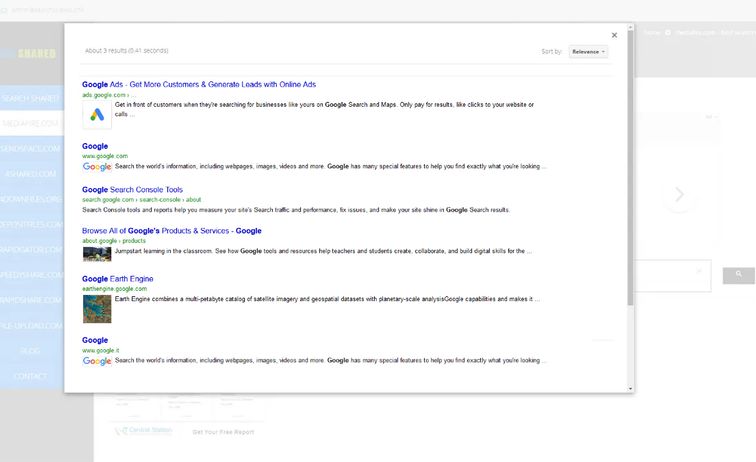Select CONTACT in the left sidebar

(31, 376)
